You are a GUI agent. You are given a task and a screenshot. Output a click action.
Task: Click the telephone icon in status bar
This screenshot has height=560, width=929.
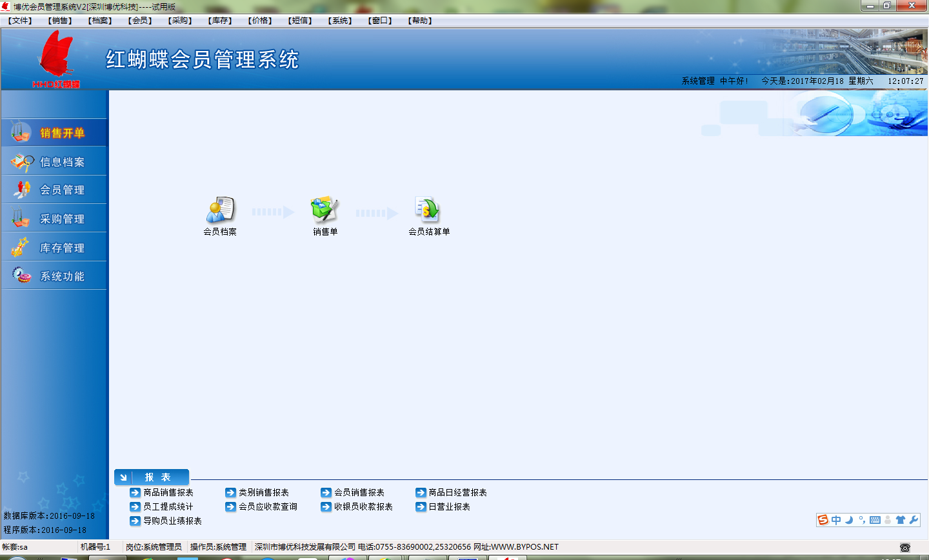905,547
